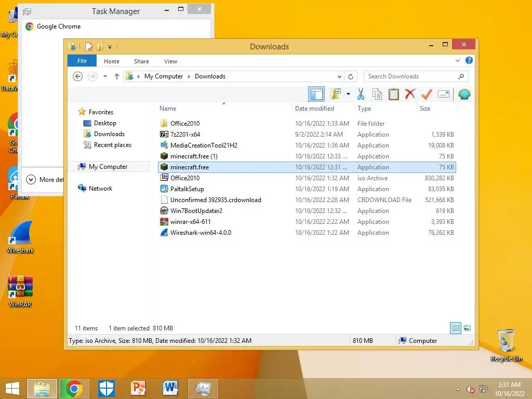Open the File tab
The width and height of the screenshot is (532, 399).
coord(82,61)
